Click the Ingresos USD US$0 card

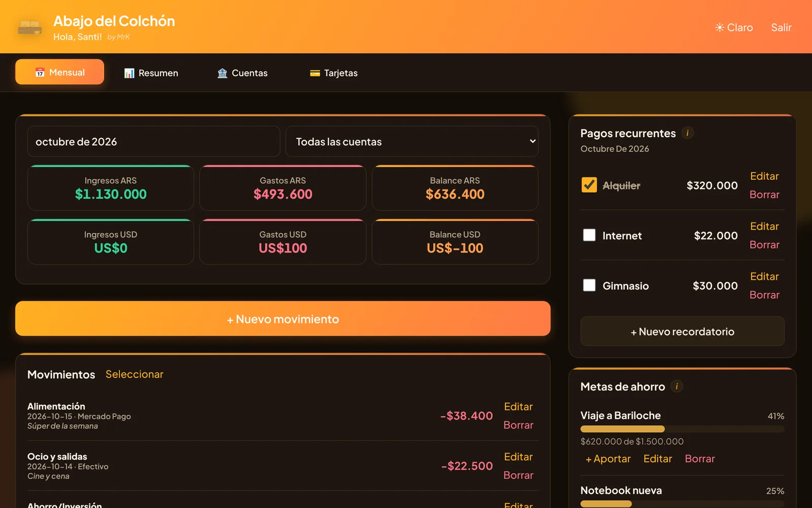[111, 242]
